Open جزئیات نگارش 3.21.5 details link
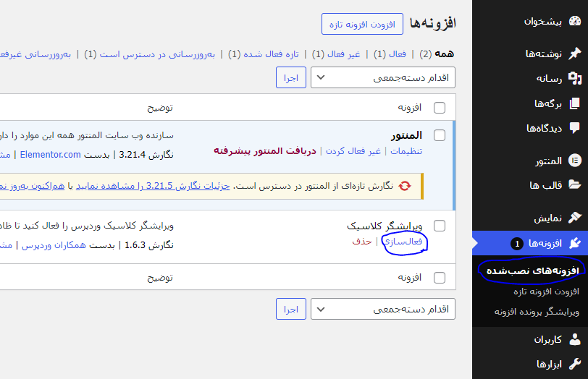 coord(153,186)
